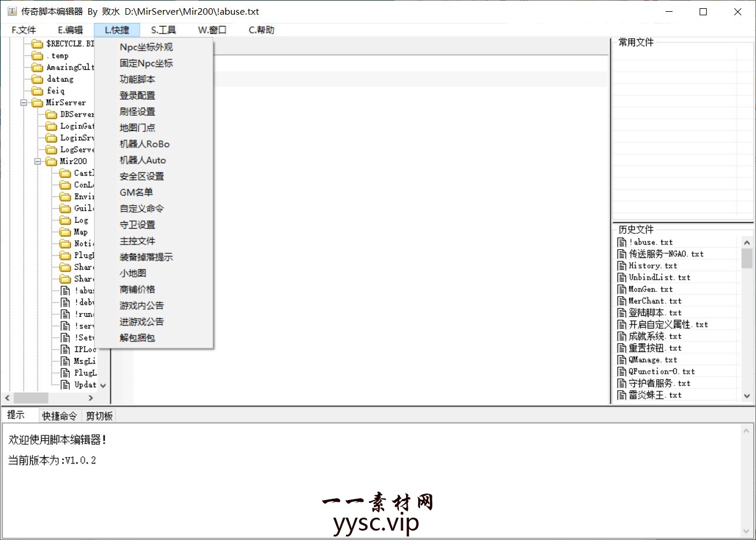Open !abuse.txt icon in history files
Viewport: 756px width, 540px height.
(622, 242)
